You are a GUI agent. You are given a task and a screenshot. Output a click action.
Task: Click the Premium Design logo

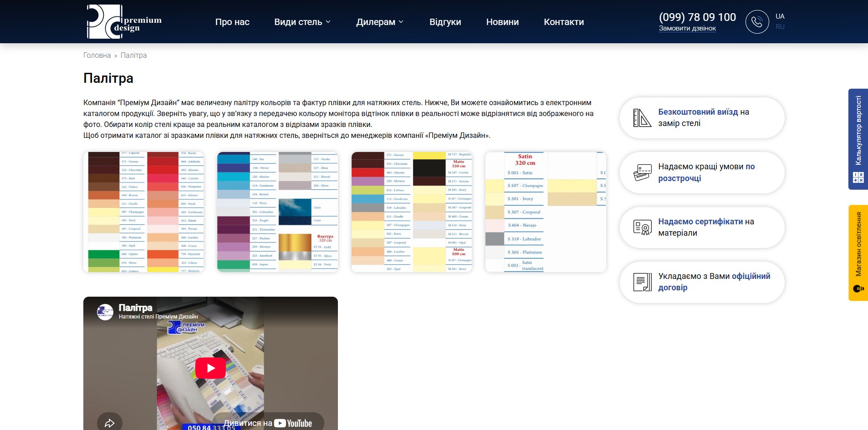click(x=124, y=21)
